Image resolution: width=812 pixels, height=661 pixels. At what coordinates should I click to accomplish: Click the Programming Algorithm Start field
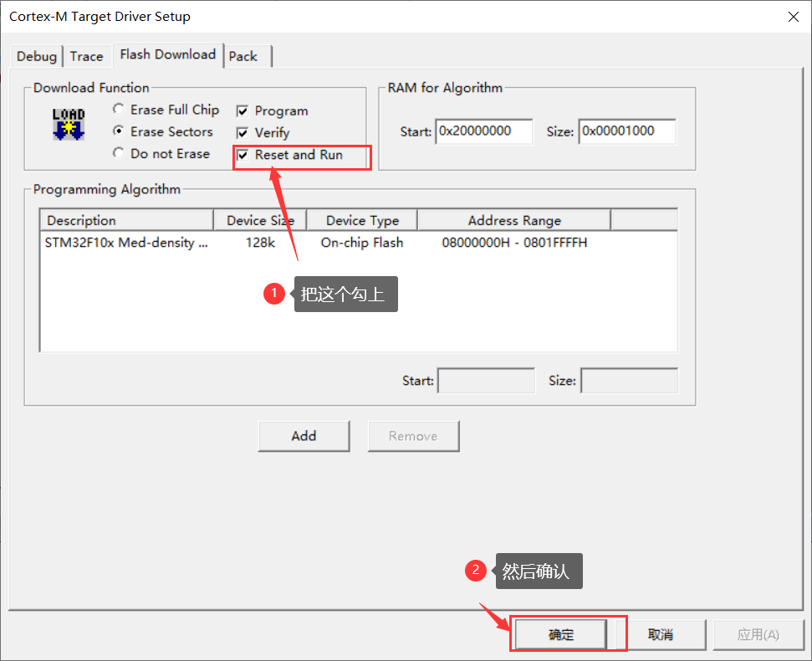486,381
